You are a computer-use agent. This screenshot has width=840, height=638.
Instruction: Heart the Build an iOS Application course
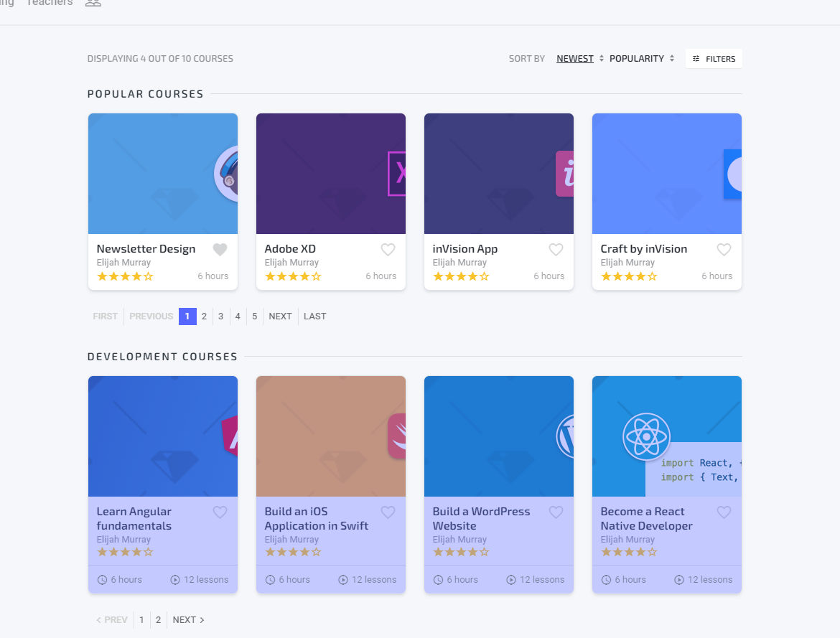(x=388, y=512)
